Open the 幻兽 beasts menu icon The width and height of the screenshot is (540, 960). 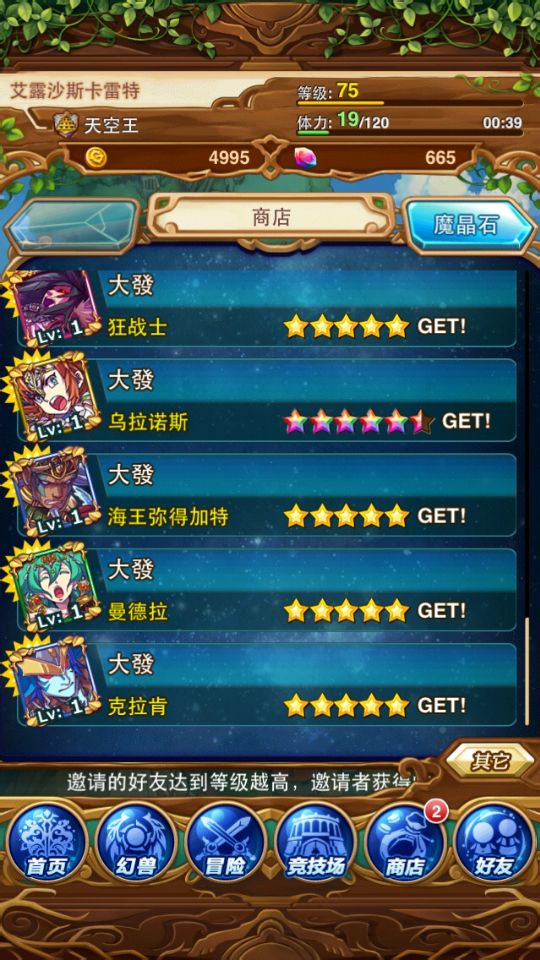(x=137, y=841)
